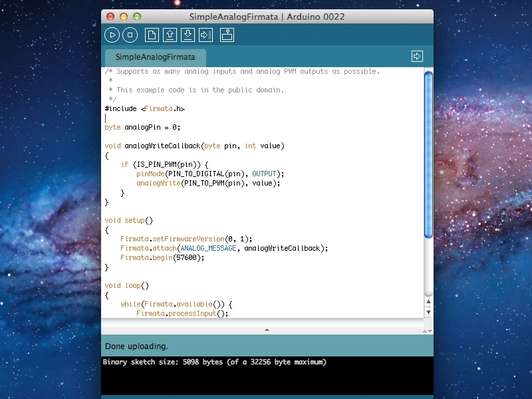
Task: Click the analogWrite(PIN_TO_PWM(pin), value) line
Action: tap(208, 184)
